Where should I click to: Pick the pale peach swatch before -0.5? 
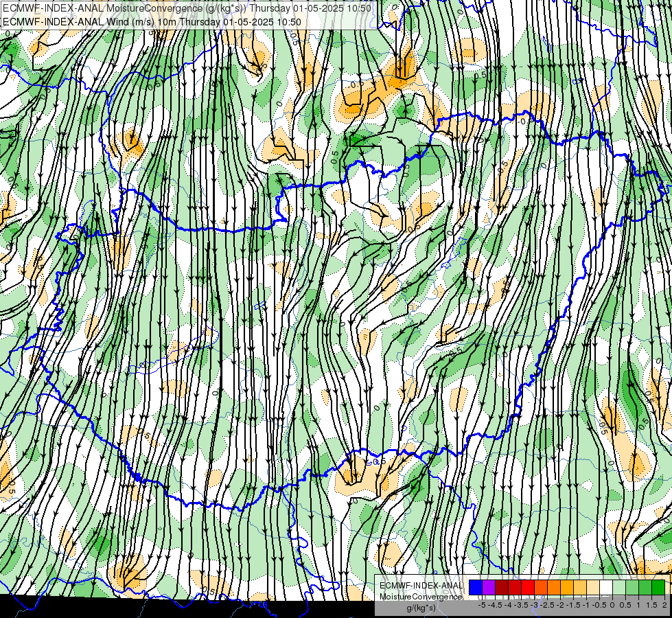pyautogui.click(x=593, y=587)
